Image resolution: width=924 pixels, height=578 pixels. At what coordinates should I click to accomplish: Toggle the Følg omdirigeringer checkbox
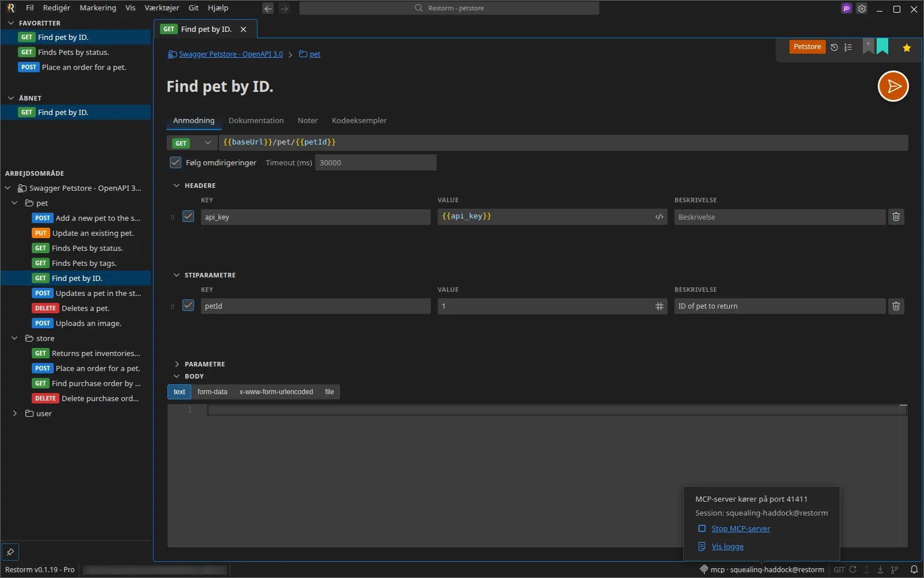click(176, 162)
